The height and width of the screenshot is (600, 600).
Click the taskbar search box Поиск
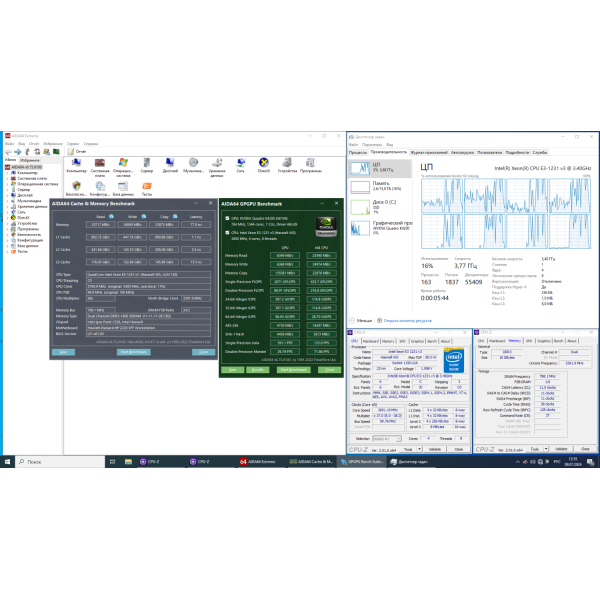tap(60, 462)
